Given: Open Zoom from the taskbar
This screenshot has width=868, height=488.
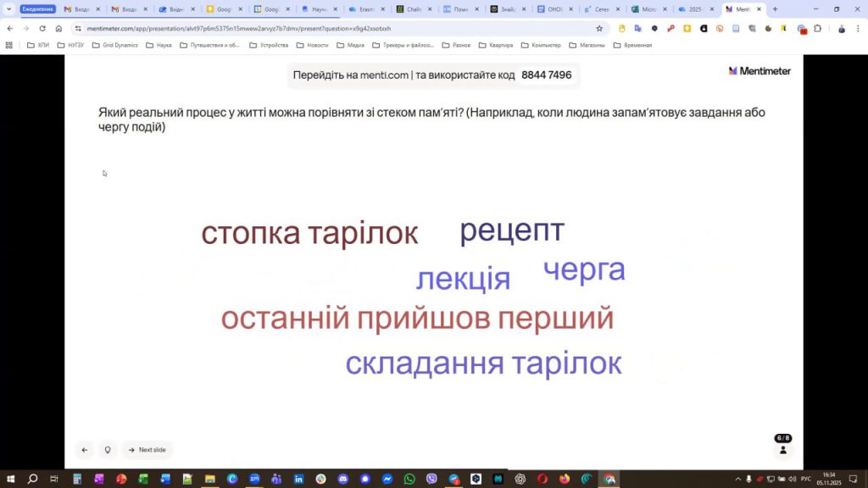Looking at the screenshot, I should point(254,479).
